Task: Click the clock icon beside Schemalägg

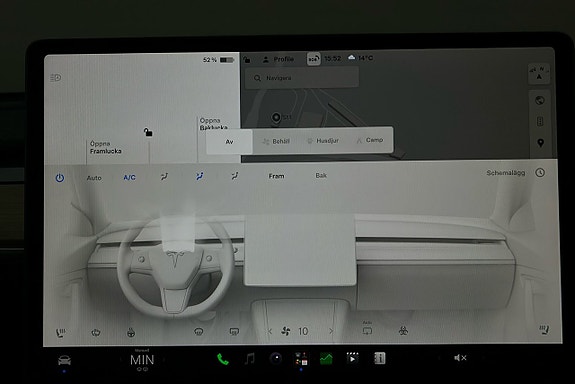Action: (540, 172)
